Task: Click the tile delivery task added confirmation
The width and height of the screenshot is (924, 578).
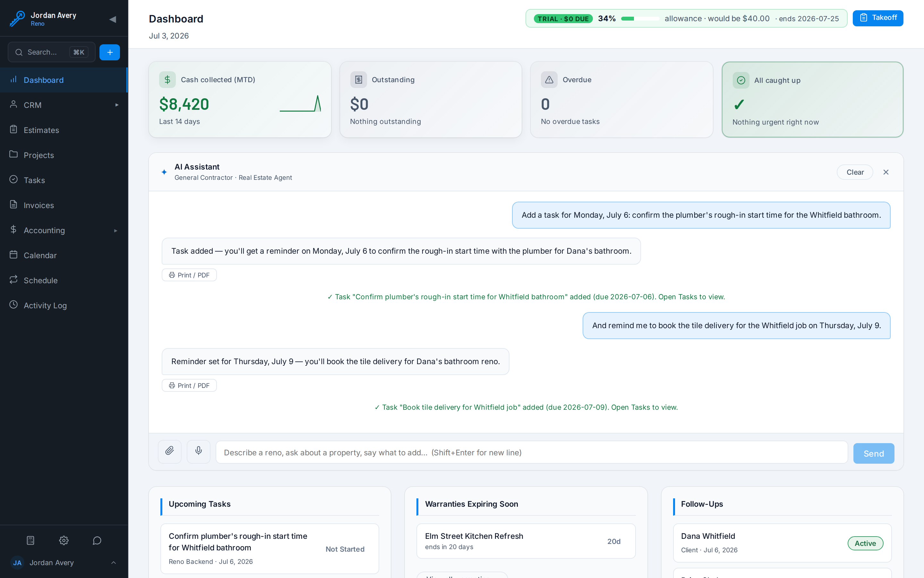Action: click(x=526, y=407)
